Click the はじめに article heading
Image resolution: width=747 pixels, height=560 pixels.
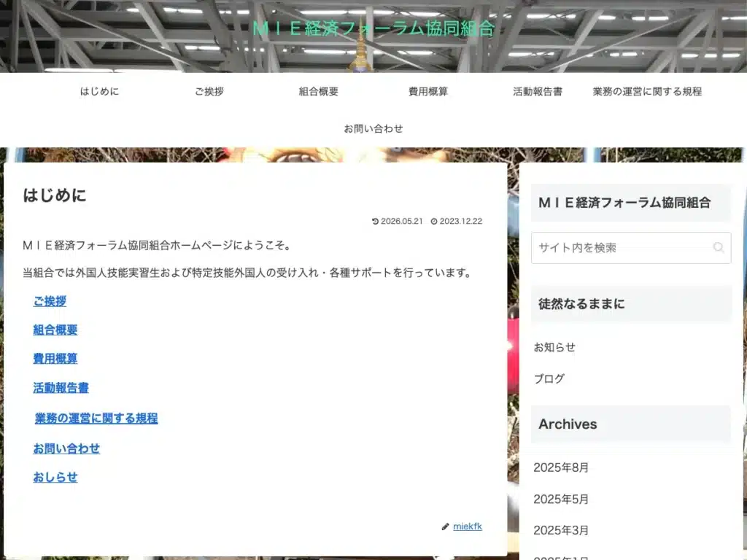coord(55,195)
